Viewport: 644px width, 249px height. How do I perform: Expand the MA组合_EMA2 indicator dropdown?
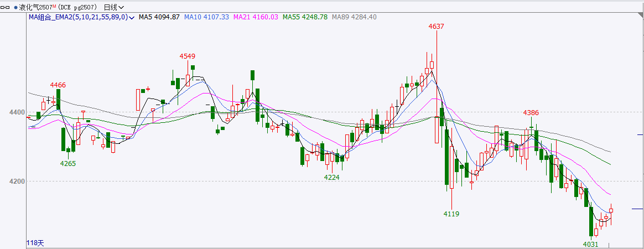pyautogui.click(x=132, y=17)
